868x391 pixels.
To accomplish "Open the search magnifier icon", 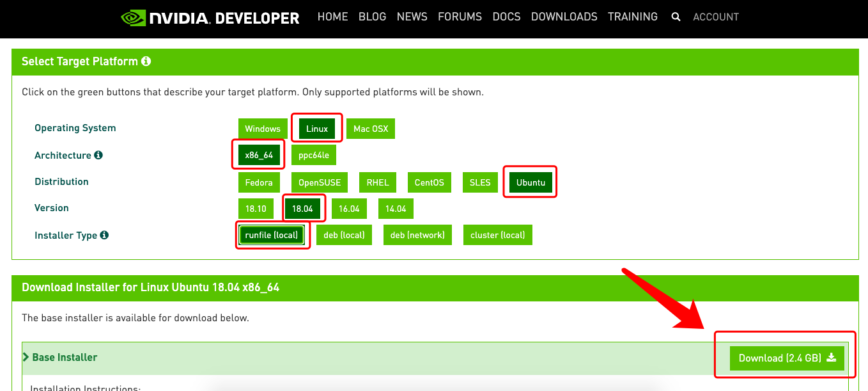I will (676, 17).
